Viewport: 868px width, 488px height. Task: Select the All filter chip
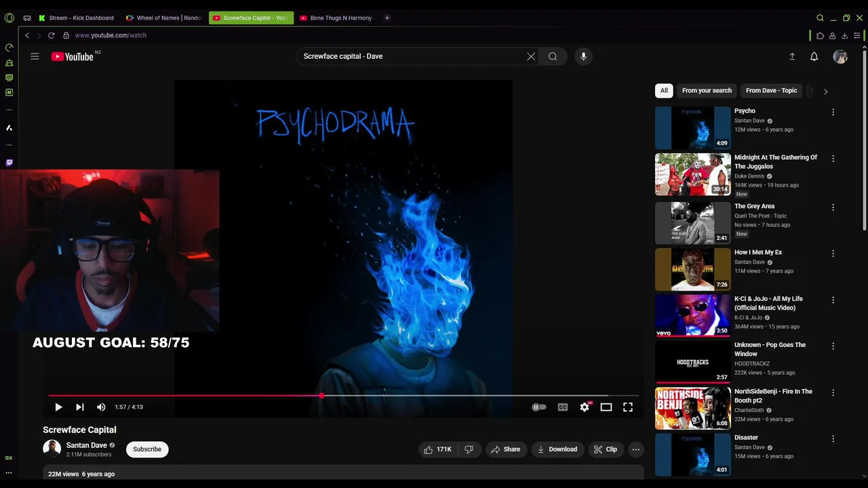click(664, 90)
